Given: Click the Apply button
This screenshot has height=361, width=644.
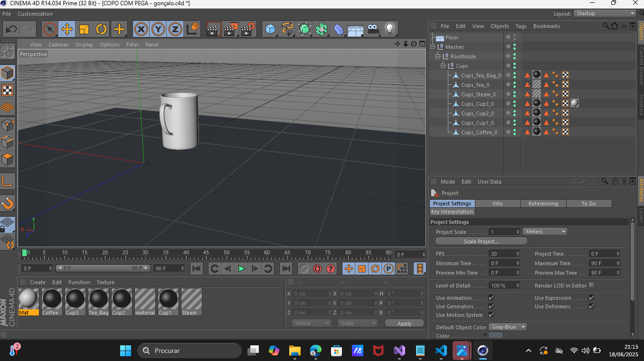Looking at the screenshot, I should [405, 323].
